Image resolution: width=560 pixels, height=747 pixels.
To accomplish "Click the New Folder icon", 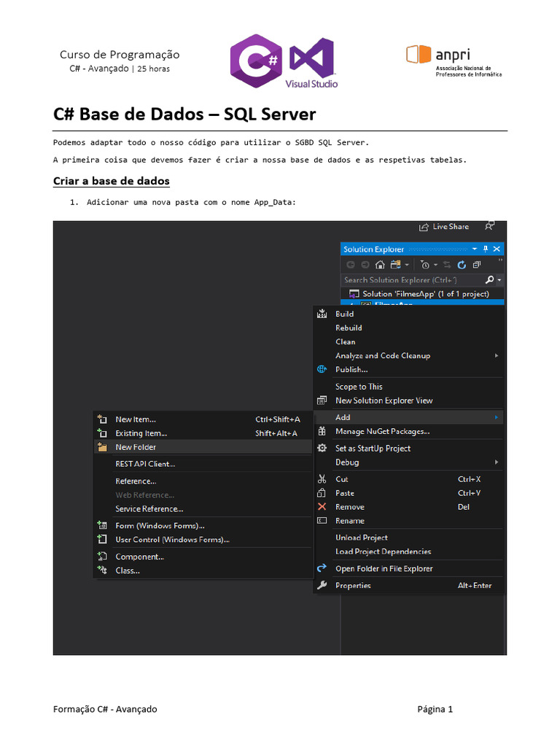I will click(102, 447).
